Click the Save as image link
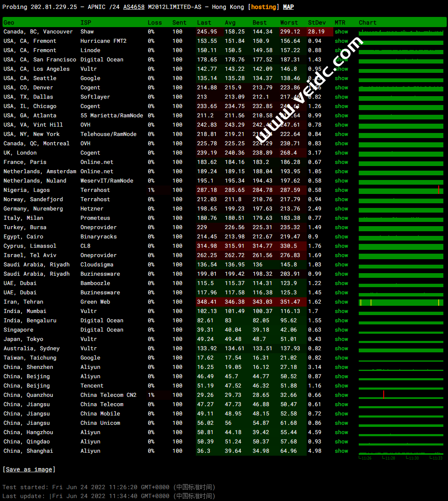The image size is (448, 501). point(29,469)
